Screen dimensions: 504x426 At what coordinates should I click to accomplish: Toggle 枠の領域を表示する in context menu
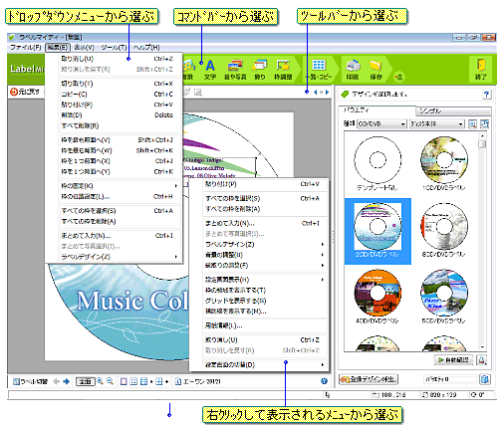point(235,291)
